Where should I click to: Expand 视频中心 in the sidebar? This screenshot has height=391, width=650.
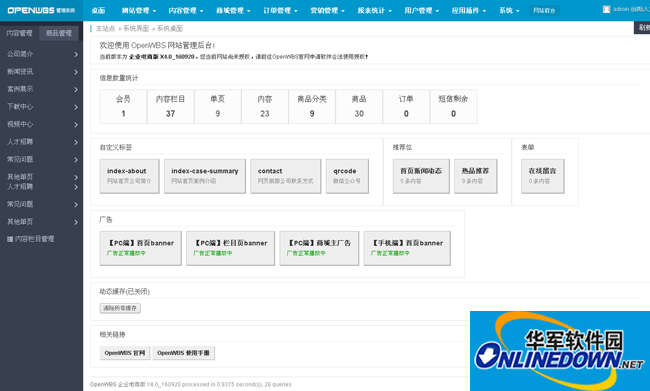41,124
